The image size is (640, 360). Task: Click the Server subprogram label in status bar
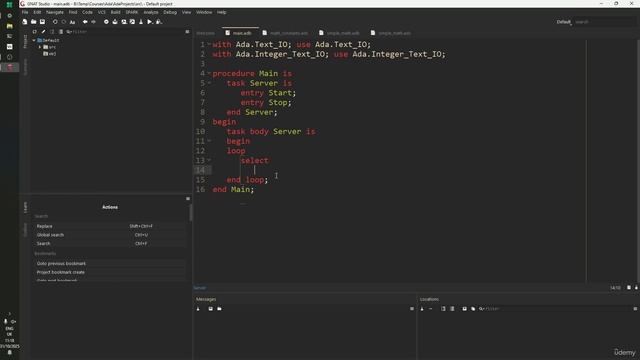(x=200, y=288)
